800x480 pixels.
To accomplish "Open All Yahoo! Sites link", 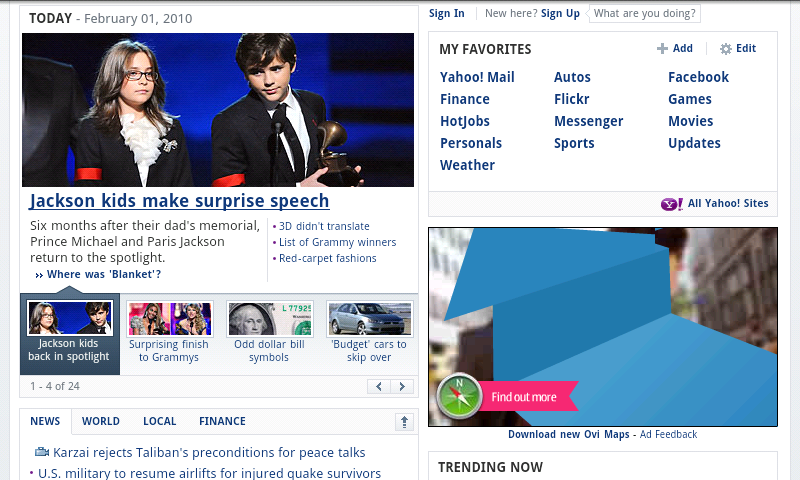I will [x=728, y=204].
